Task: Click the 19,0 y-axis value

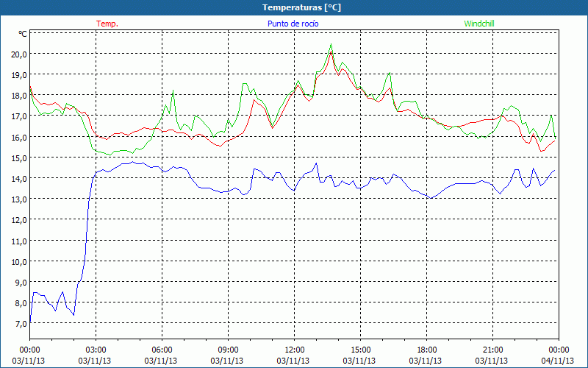Action: 19,75
